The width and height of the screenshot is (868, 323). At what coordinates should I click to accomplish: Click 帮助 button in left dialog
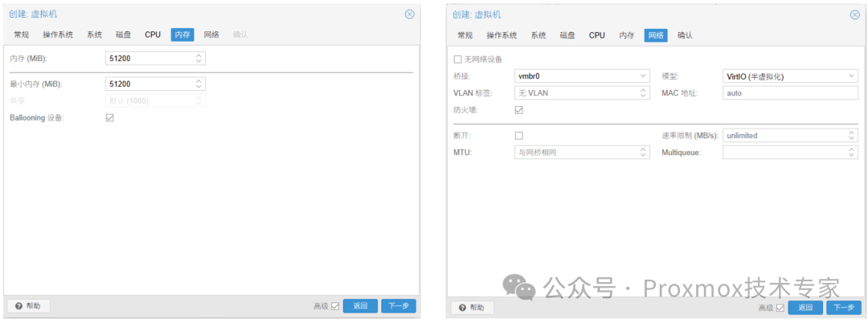point(28,306)
